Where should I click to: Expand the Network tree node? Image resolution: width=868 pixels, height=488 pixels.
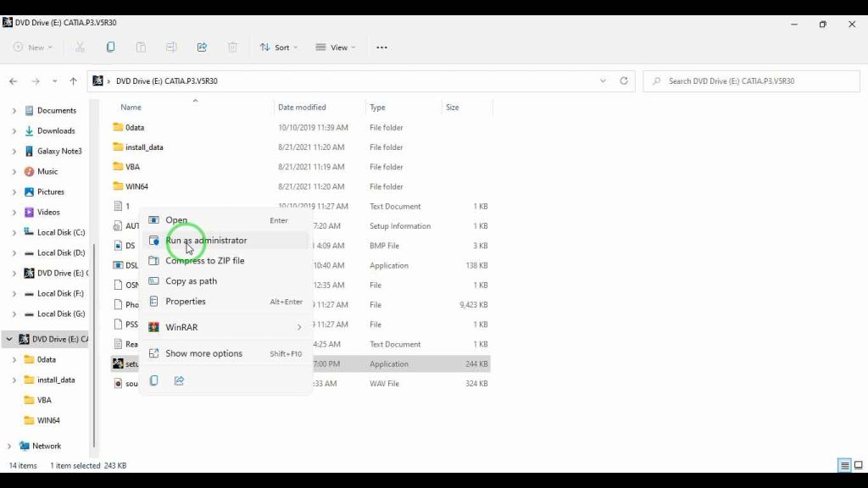click(x=9, y=446)
